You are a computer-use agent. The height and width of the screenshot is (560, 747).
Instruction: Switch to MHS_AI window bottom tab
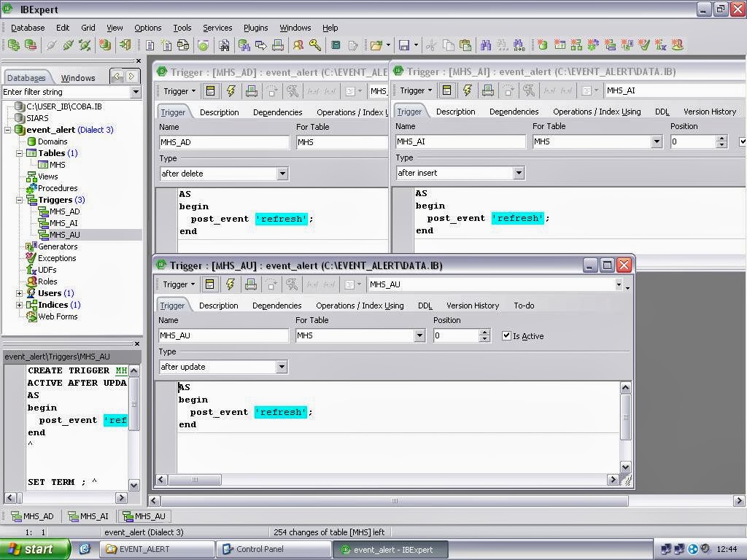point(89,516)
